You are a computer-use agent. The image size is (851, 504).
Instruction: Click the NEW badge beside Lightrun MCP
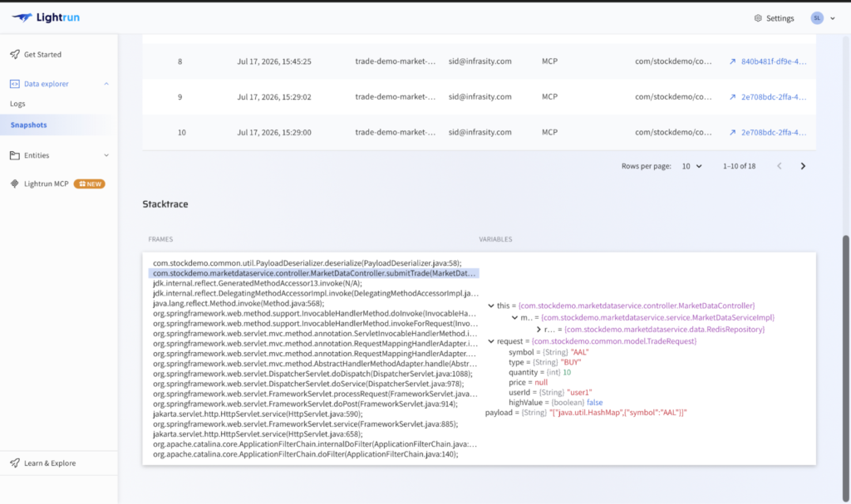(90, 183)
